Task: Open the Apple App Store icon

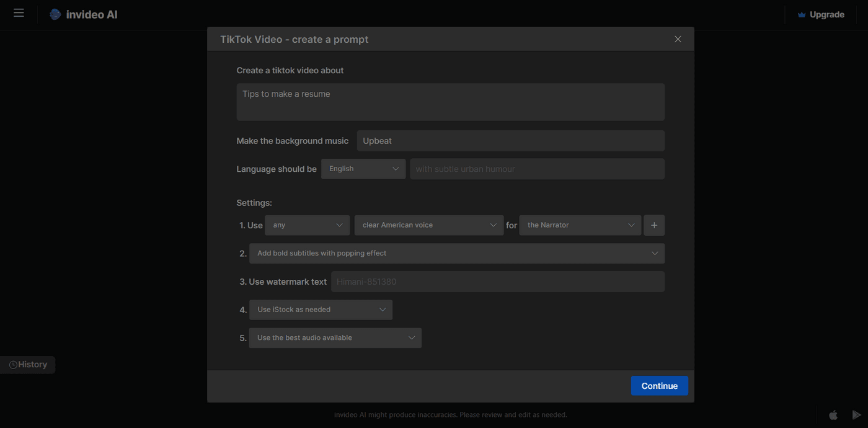Action: [833, 414]
